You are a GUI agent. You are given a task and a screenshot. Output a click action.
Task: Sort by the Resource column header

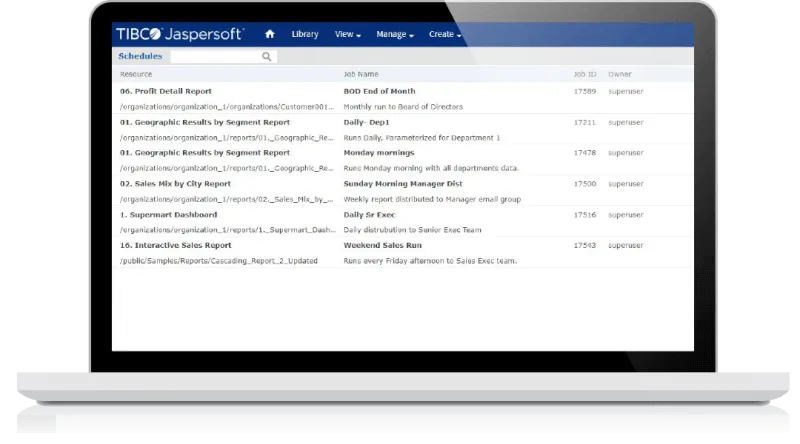(136, 74)
